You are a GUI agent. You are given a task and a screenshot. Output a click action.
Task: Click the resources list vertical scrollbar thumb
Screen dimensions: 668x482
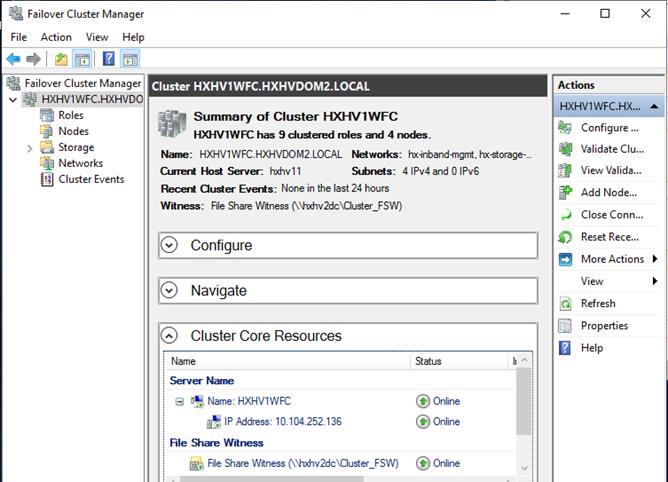tap(525, 401)
